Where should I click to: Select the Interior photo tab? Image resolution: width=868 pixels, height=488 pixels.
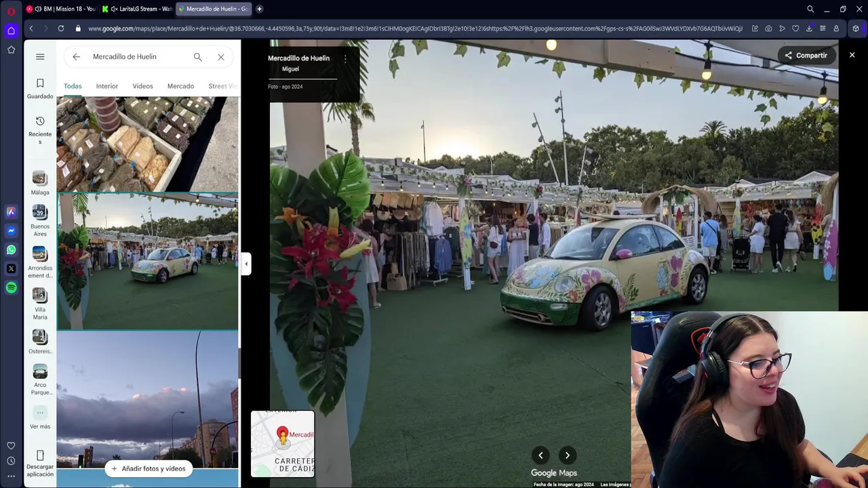tap(106, 86)
